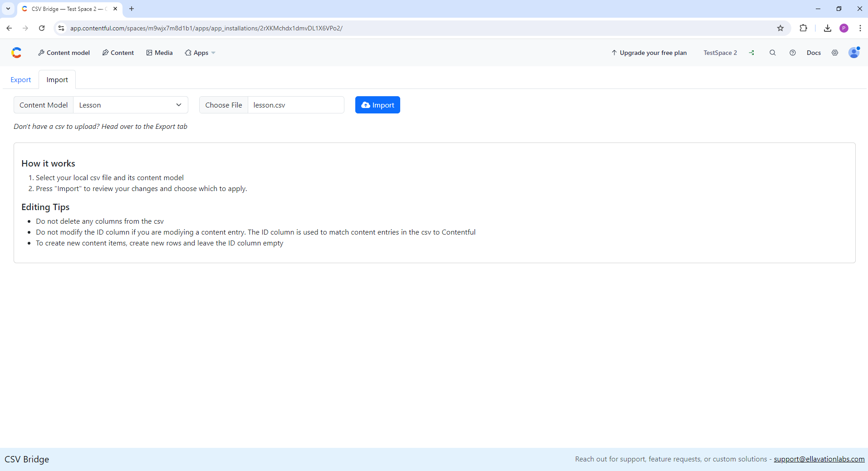Switch to the Export tab
The height and width of the screenshot is (471, 868).
point(21,80)
